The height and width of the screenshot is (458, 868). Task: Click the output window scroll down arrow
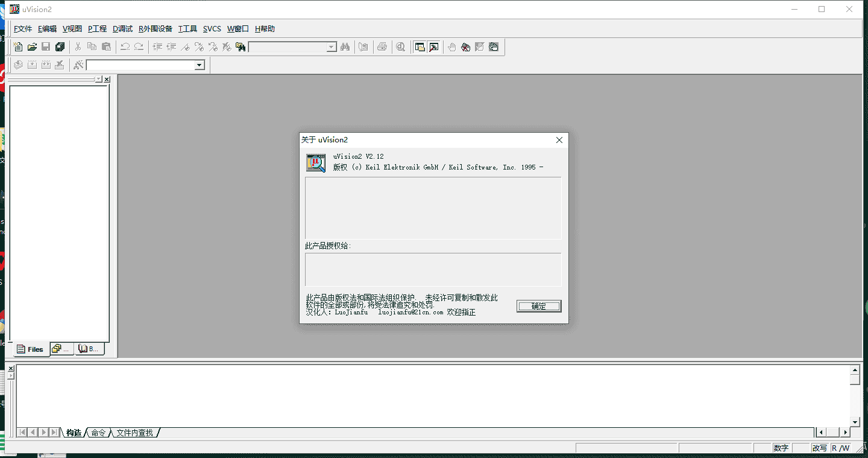click(855, 422)
